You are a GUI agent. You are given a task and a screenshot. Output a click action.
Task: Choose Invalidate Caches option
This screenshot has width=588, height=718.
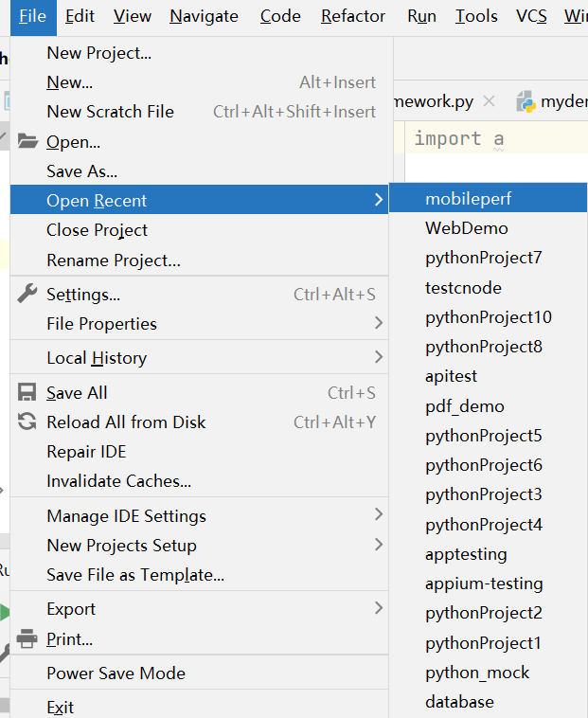[x=118, y=481]
